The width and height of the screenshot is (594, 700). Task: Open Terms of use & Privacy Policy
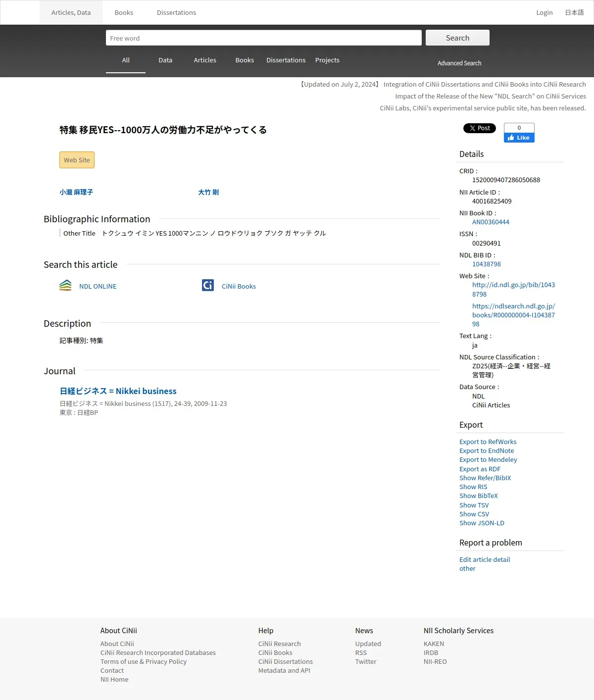pyautogui.click(x=144, y=662)
